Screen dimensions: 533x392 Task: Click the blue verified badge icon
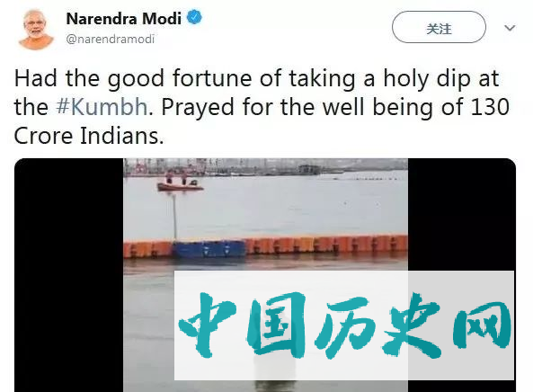coord(195,18)
